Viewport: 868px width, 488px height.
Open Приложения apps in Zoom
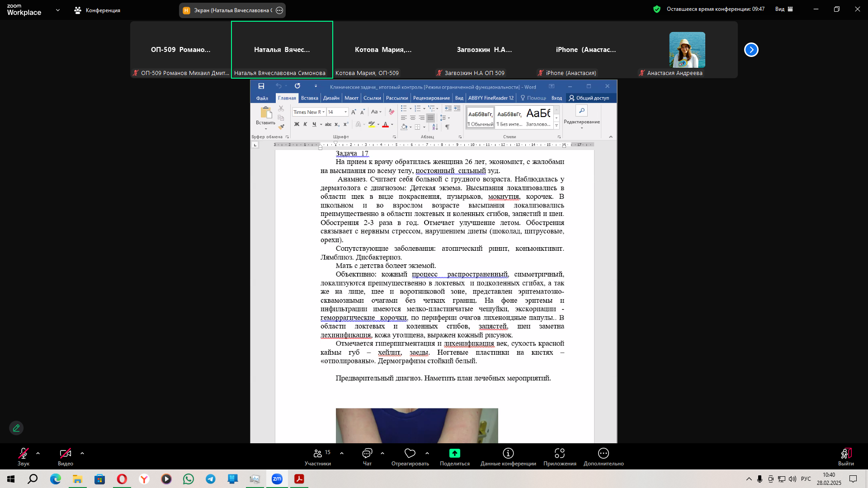pyautogui.click(x=560, y=456)
